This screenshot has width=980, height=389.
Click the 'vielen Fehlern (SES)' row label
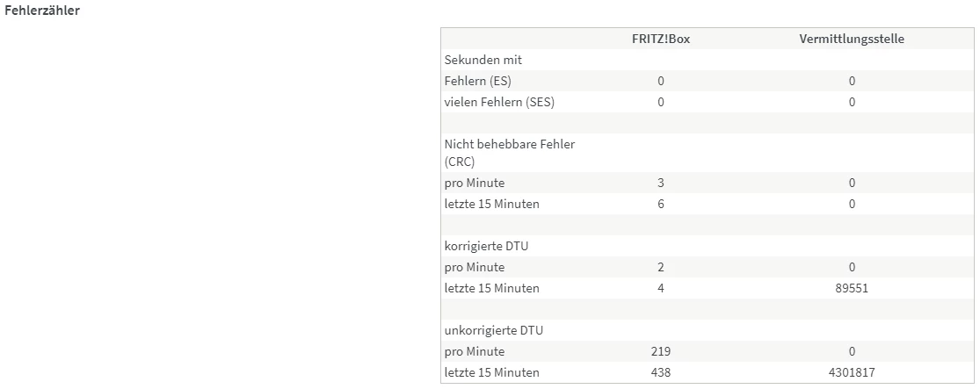[x=499, y=102]
